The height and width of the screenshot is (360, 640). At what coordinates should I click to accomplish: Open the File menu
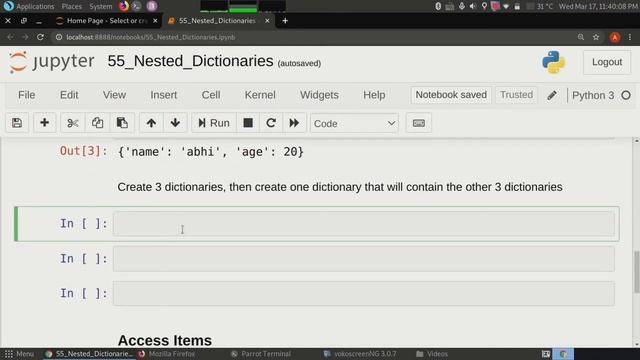coord(27,95)
